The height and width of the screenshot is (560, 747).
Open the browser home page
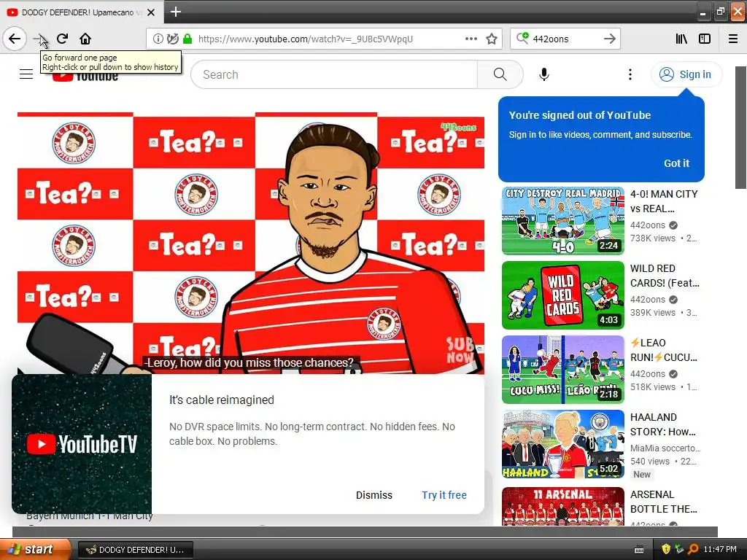point(85,39)
